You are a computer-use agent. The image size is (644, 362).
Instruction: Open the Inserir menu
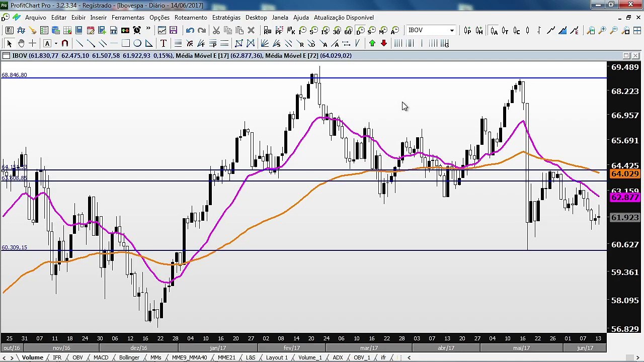(x=99, y=18)
